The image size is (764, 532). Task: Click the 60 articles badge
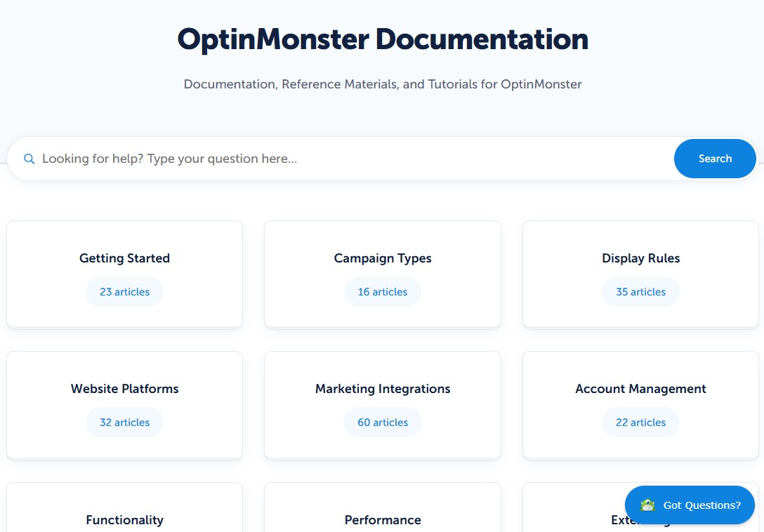pyautogui.click(x=383, y=423)
